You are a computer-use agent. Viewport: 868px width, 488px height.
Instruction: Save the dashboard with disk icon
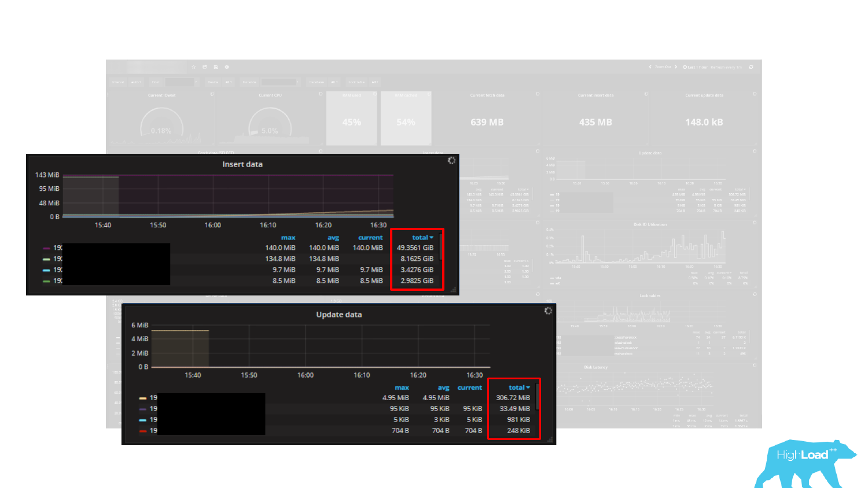tap(216, 67)
